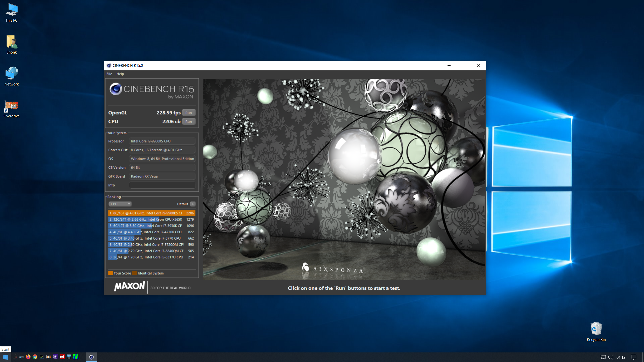Open network status in system tray

(603, 357)
